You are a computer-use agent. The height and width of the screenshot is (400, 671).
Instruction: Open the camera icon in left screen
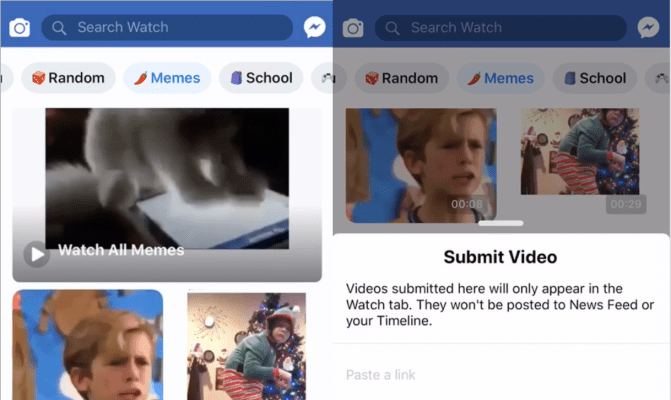pyautogui.click(x=20, y=28)
